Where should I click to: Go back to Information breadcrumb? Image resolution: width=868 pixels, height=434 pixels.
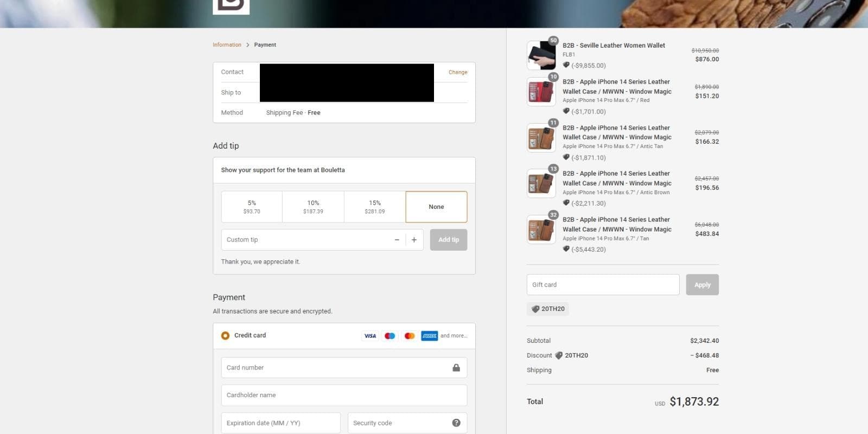[x=227, y=45]
